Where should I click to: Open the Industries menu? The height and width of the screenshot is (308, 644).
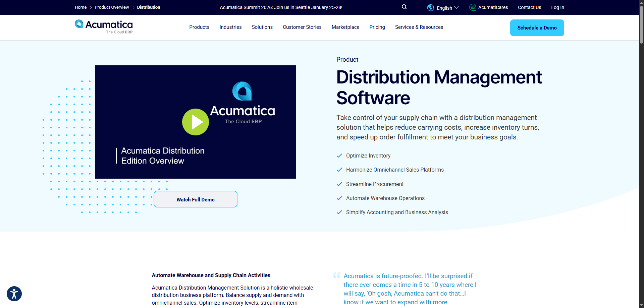230,27
